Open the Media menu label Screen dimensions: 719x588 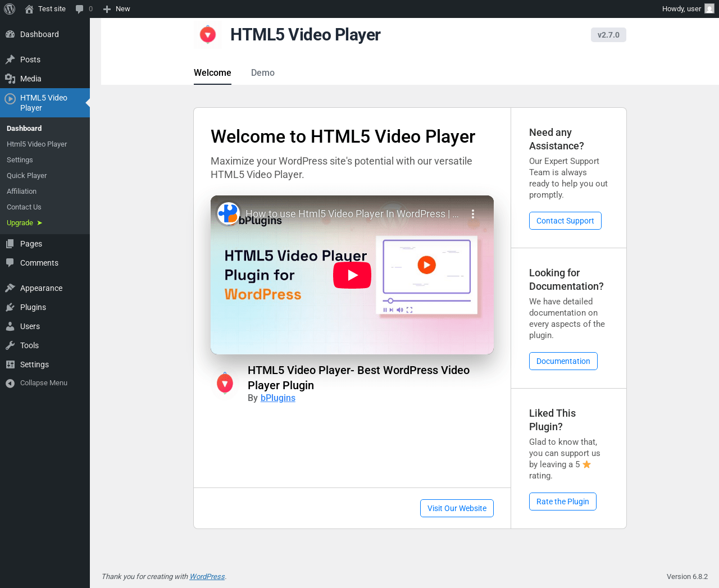(31, 79)
